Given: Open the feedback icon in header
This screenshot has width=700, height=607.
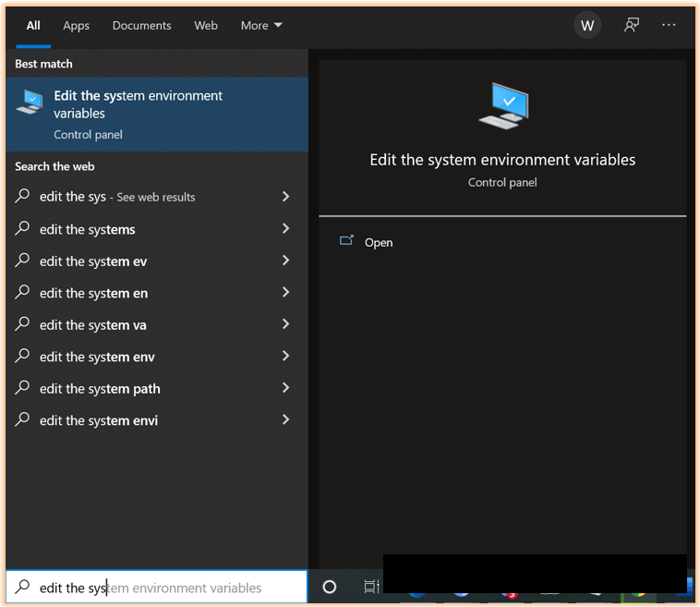Looking at the screenshot, I should tap(632, 25).
